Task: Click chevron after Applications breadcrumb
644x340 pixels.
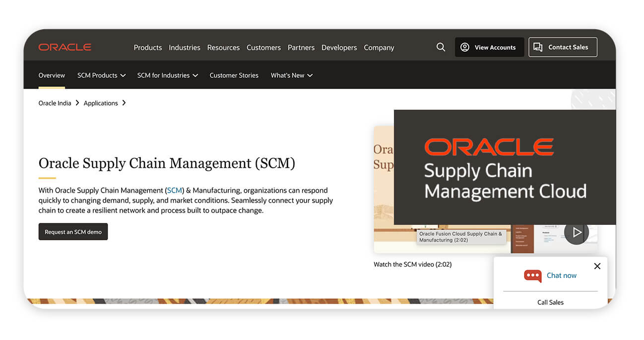Action: coord(124,103)
